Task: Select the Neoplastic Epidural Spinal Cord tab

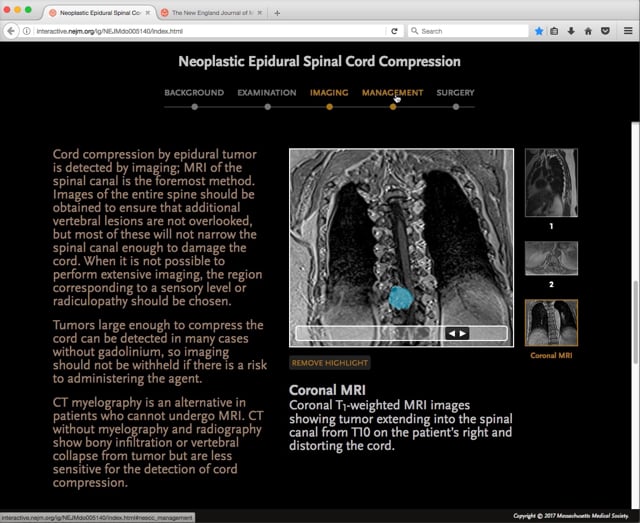Action: (100, 13)
